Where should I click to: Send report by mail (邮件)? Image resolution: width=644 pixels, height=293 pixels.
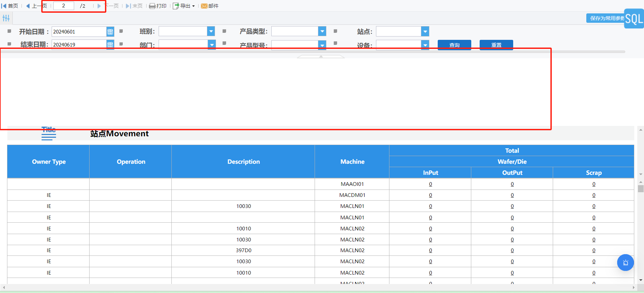(x=210, y=6)
